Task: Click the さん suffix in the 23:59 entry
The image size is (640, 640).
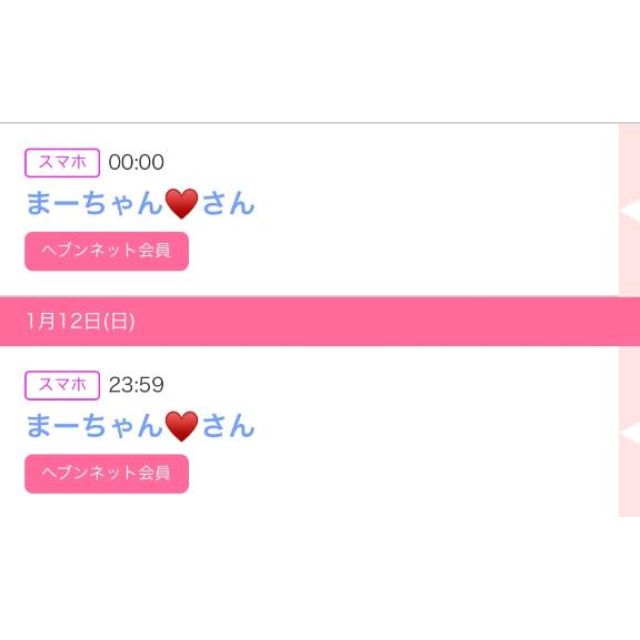Action: tap(228, 427)
